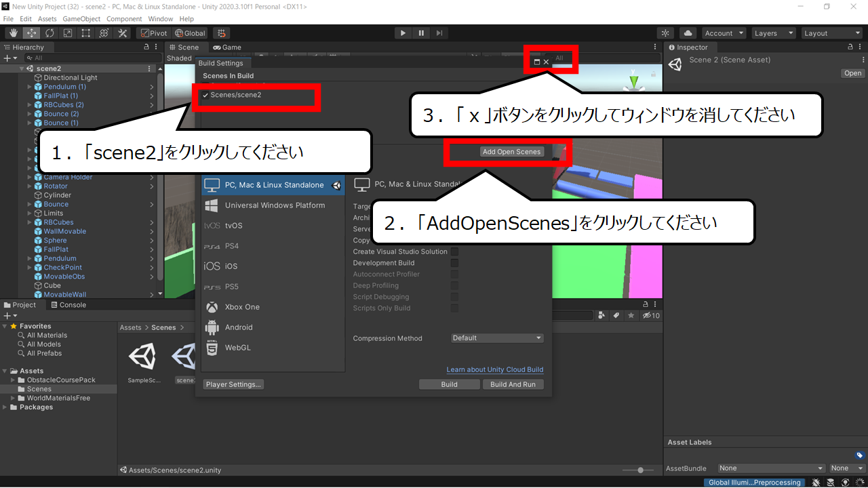The width and height of the screenshot is (868, 488).
Task: Select the combined Transform tool
Action: coord(104,33)
